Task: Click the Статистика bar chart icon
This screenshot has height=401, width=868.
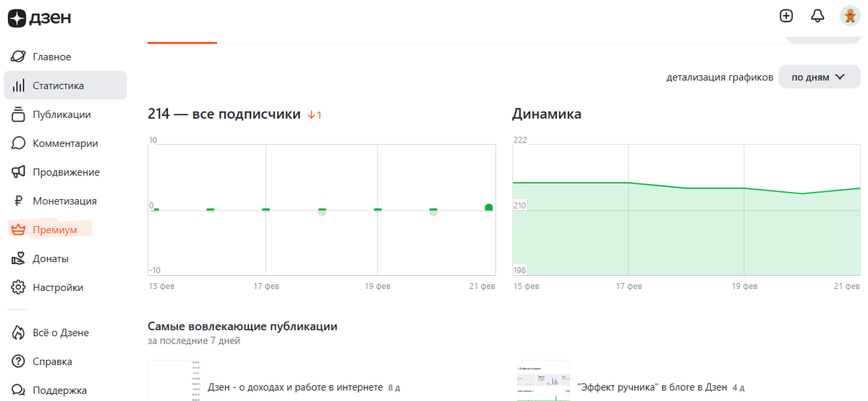Action: coord(19,85)
